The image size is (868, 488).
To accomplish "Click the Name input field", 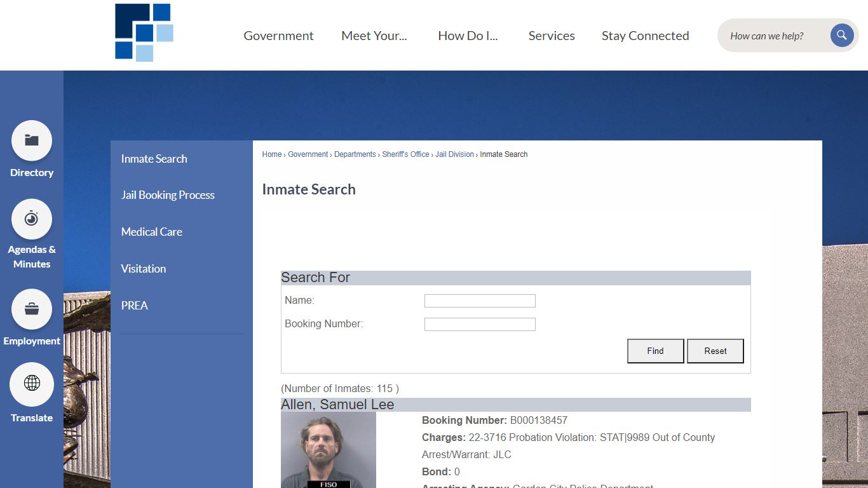I will (480, 301).
